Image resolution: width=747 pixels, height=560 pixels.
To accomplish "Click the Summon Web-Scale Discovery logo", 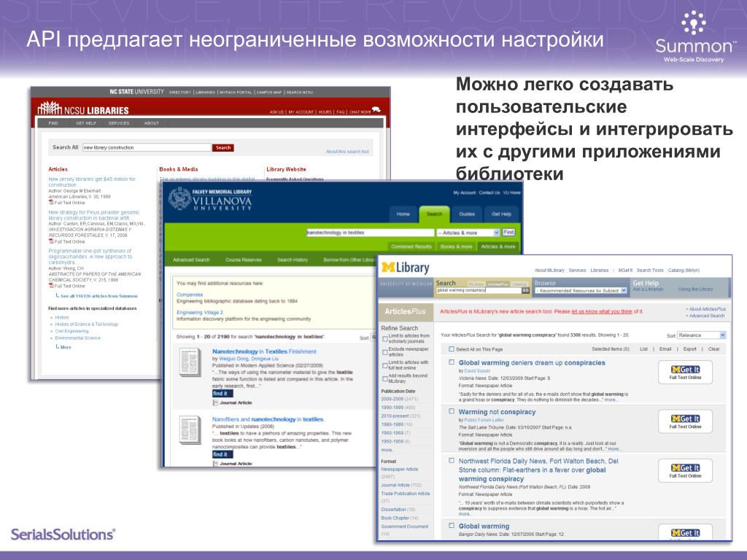I will click(694, 38).
